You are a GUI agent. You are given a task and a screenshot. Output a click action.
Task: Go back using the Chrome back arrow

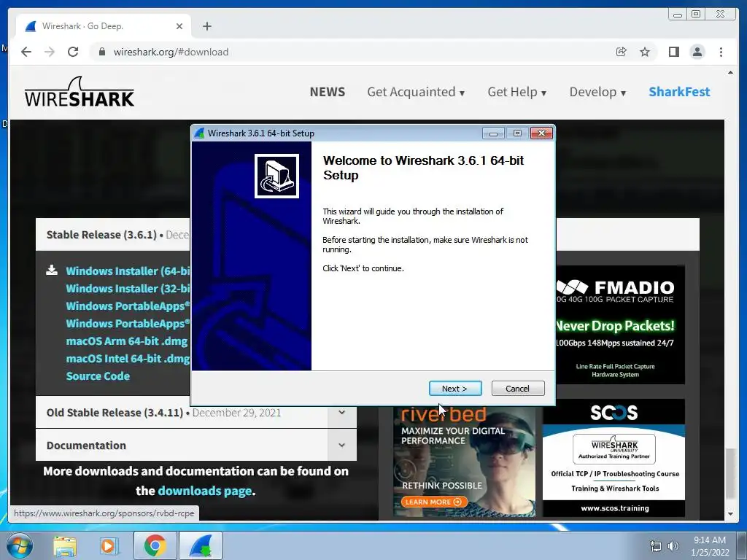[26, 52]
